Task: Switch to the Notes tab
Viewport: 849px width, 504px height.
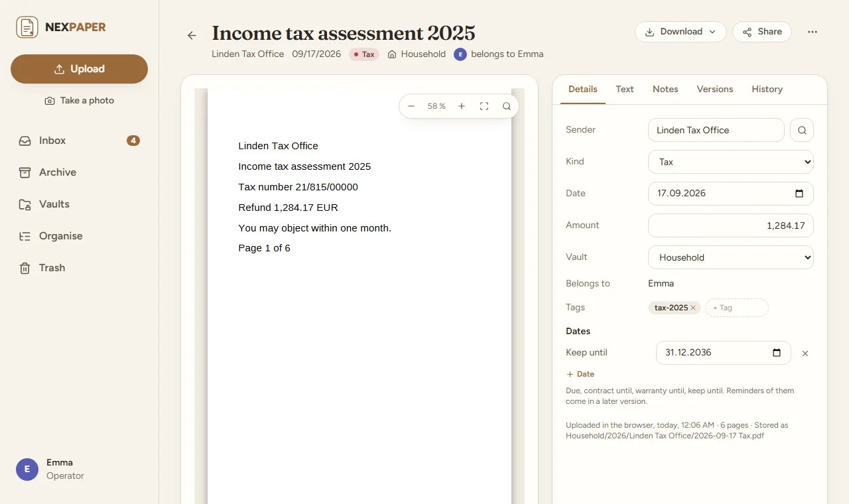Action: [x=665, y=89]
